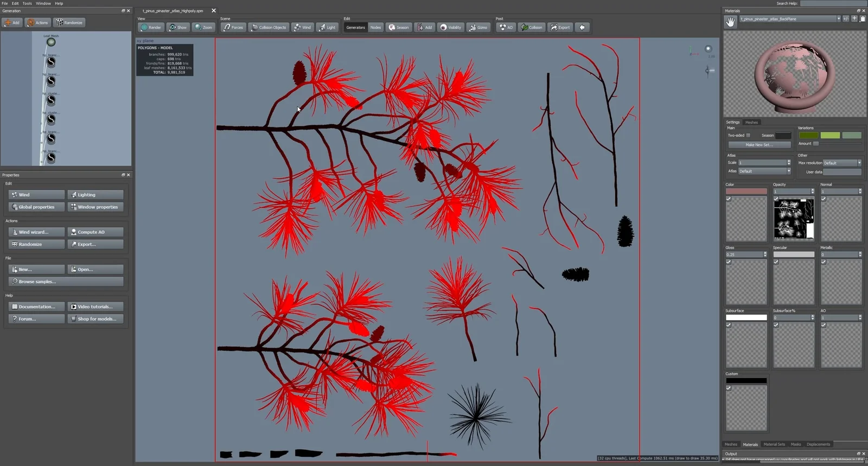Select the Forces scene tool
The width and height of the screenshot is (868, 466).
pyautogui.click(x=233, y=27)
